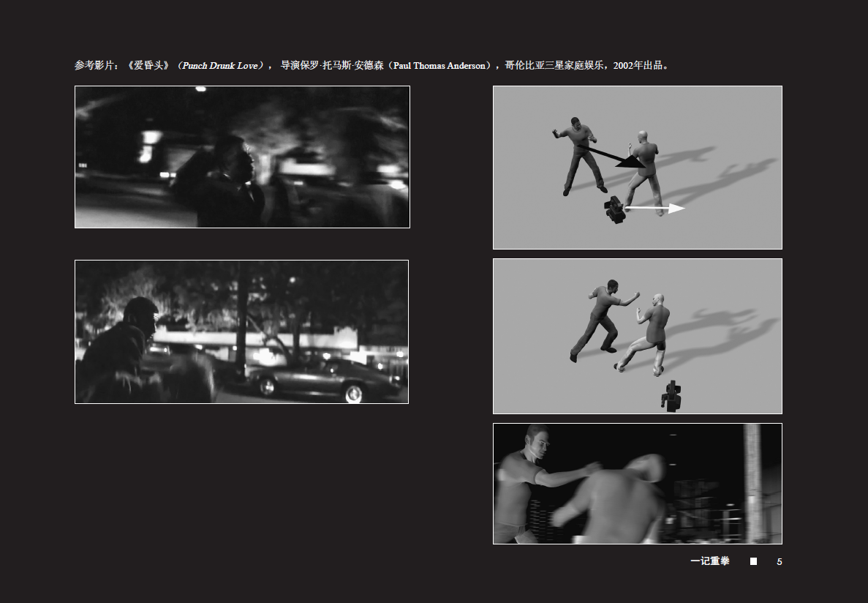The height and width of the screenshot is (603, 868).
Task: Click page number 5
Action: tap(780, 562)
